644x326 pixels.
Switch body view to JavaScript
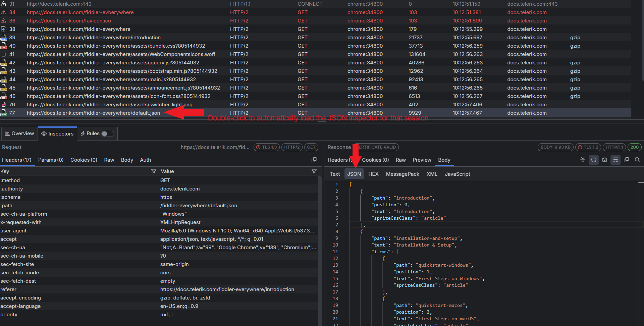click(x=458, y=174)
